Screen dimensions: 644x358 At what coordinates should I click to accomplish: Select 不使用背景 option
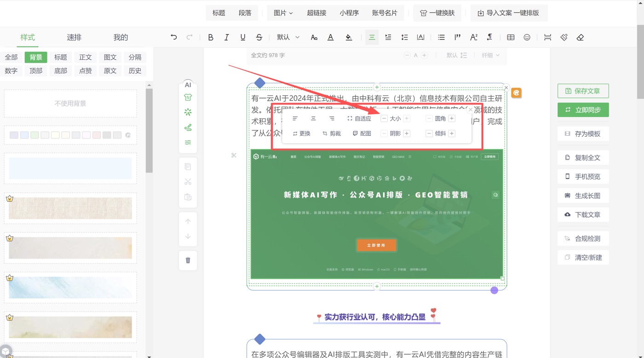70,104
